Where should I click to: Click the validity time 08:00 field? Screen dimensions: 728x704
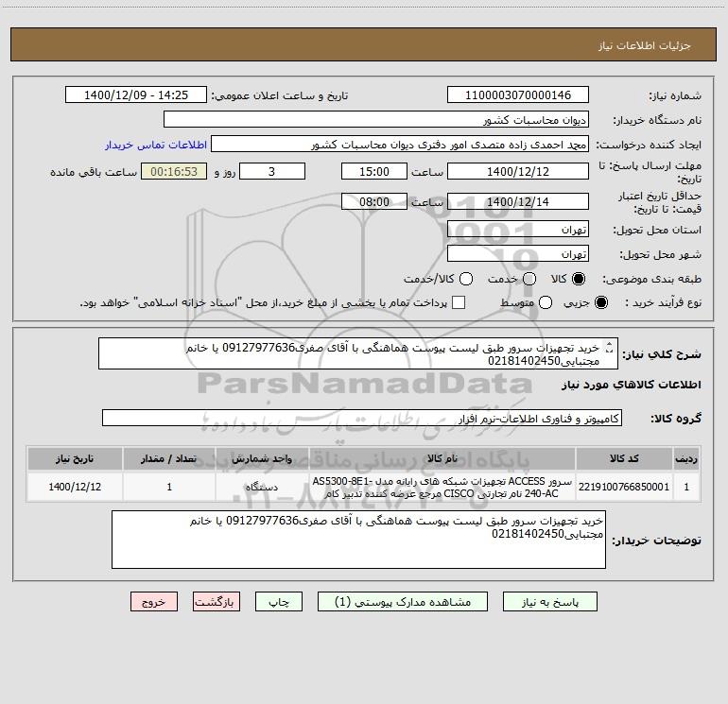pos(374,201)
